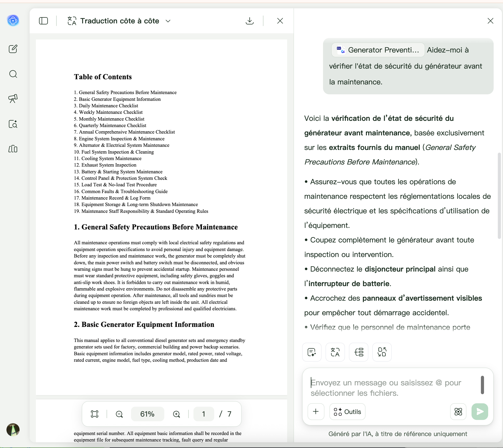Click the translation icon beside Traduction côte à côte
The image size is (503, 448).
click(72, 21)
